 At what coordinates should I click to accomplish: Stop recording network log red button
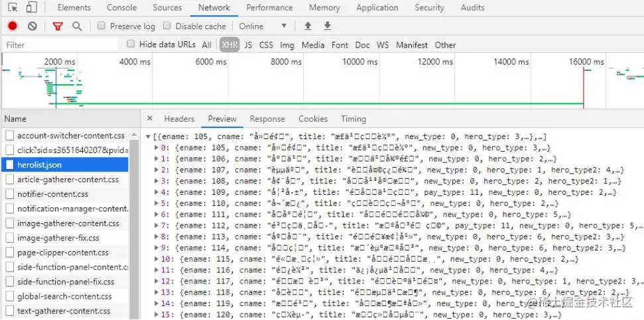pos(13,27)
